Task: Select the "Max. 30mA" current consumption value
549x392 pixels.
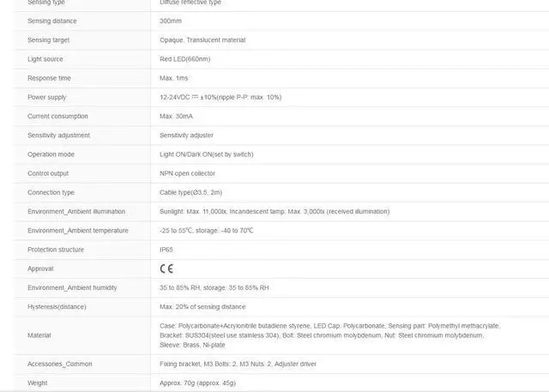Action: click(177, 116)
